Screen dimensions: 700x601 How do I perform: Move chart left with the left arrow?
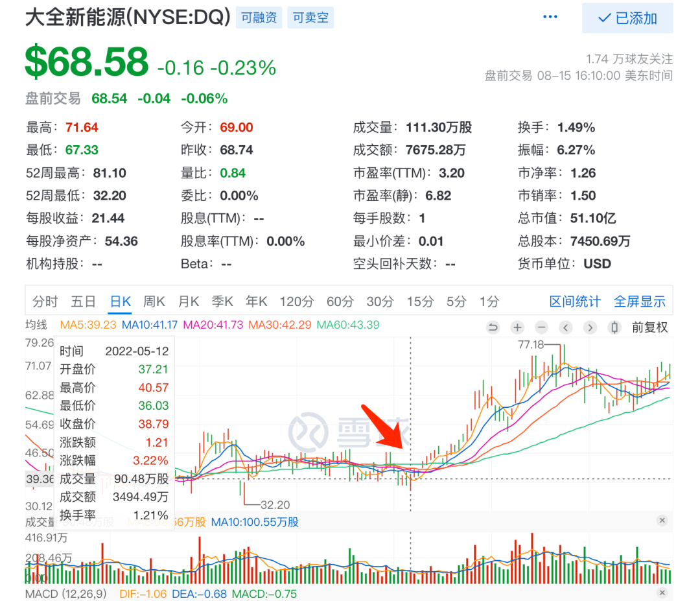[x=566, y=328]
